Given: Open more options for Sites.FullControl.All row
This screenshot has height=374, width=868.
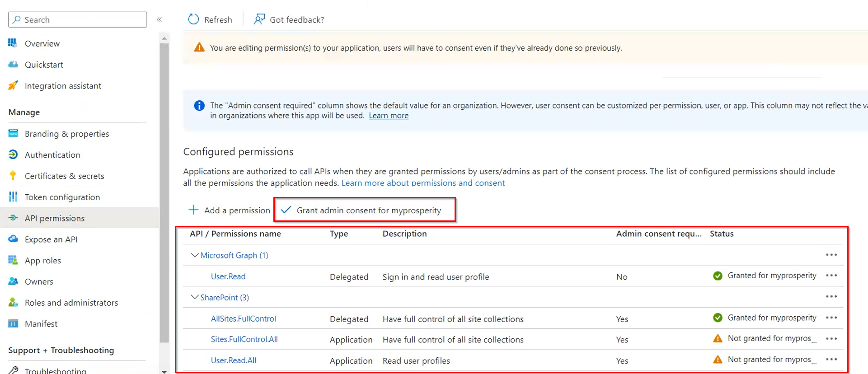Looking at the screenshot, I should [831, 338].
